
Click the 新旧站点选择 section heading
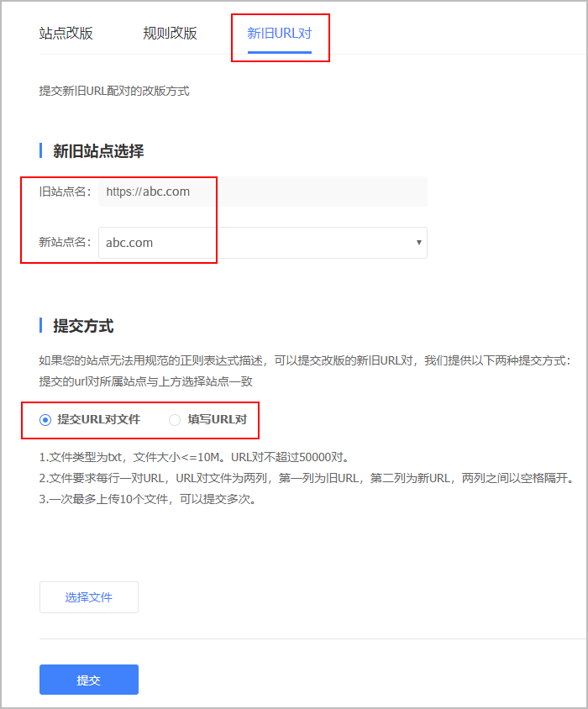98,151
